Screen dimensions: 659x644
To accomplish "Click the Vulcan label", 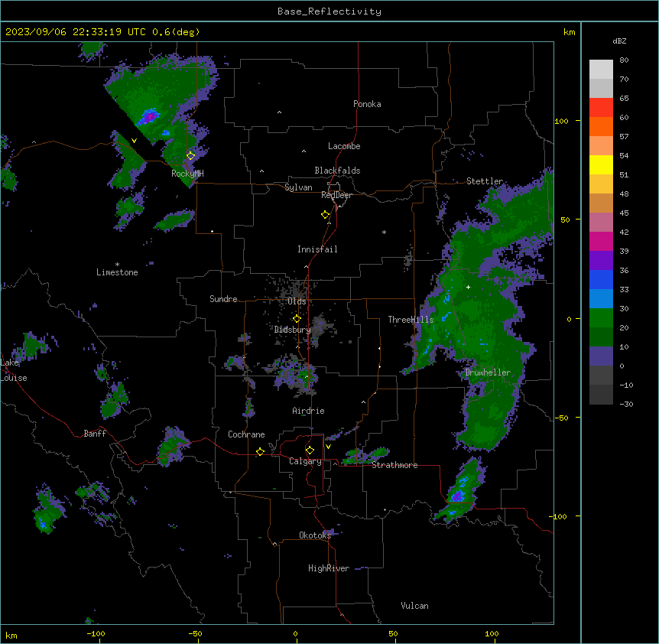I will click(415, 606).
